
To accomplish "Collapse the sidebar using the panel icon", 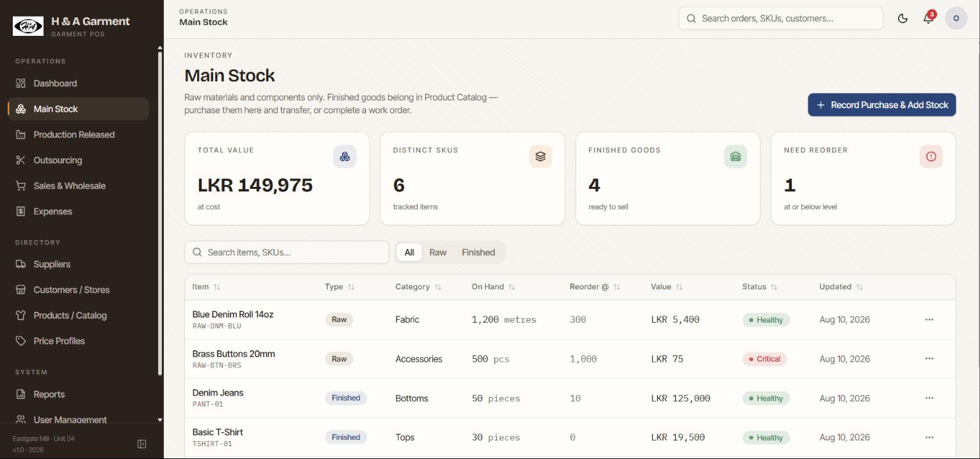I will click(142, 444).
